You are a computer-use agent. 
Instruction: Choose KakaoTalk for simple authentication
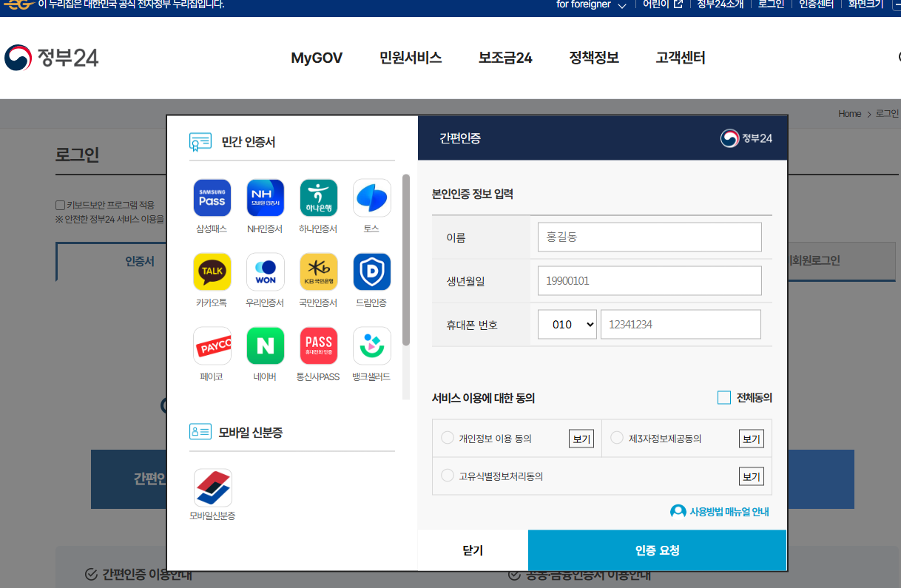coord(212,271)
